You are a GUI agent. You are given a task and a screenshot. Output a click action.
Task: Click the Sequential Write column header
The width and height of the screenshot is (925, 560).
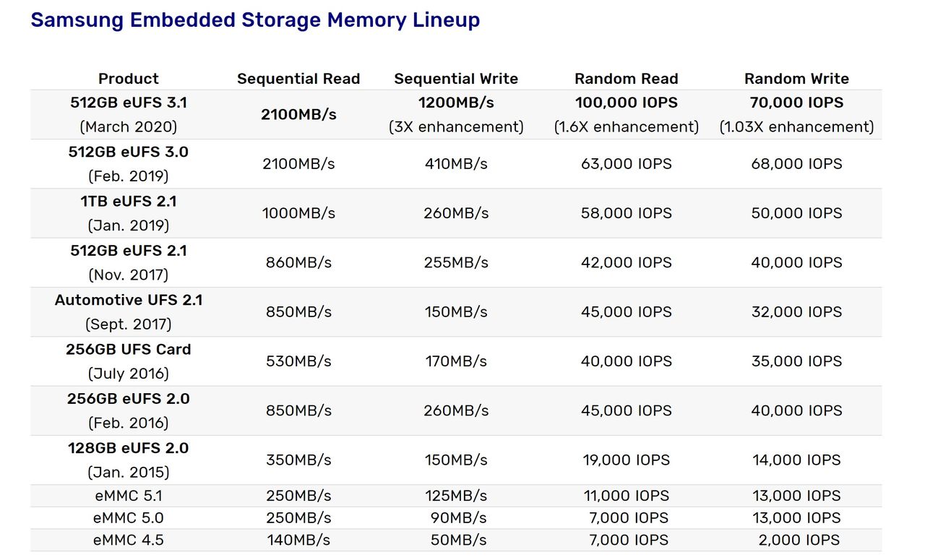coord(456,79)
